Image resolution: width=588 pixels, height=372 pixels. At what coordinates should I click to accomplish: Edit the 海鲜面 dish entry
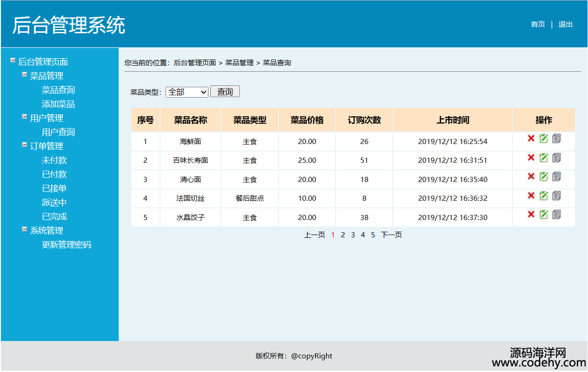[x=544, y=138]
